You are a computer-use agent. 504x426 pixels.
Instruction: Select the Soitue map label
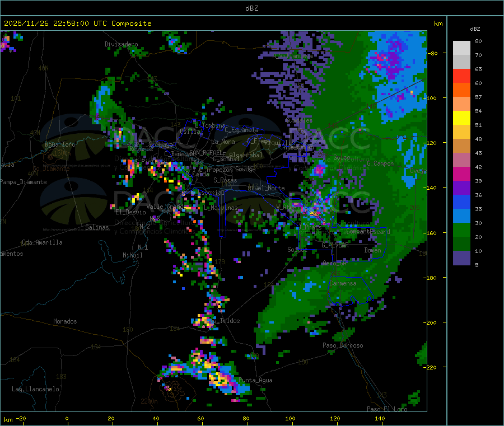click(297, 250)
